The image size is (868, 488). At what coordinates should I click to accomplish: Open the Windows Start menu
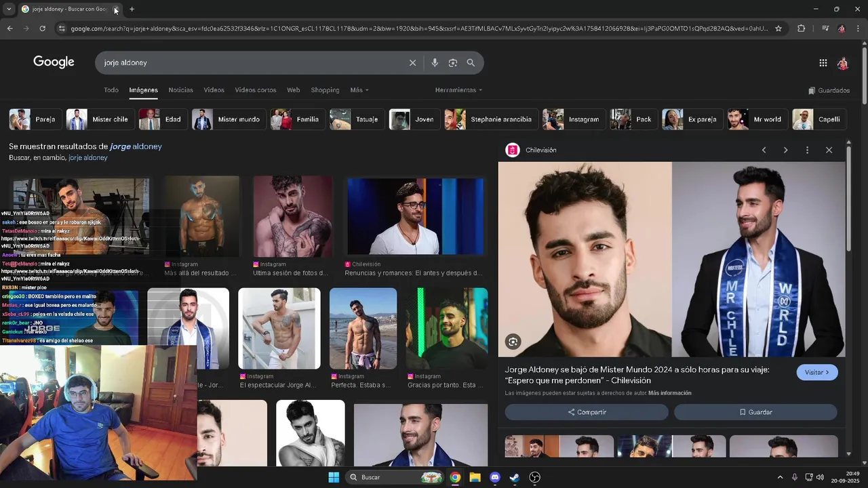pos(334,477)
